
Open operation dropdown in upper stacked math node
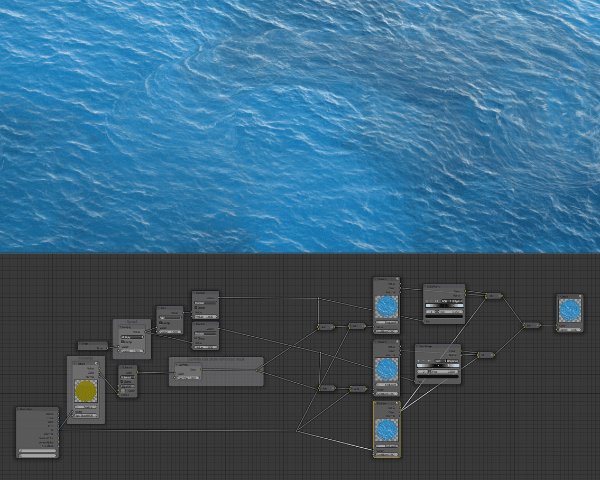coord(206,303)
